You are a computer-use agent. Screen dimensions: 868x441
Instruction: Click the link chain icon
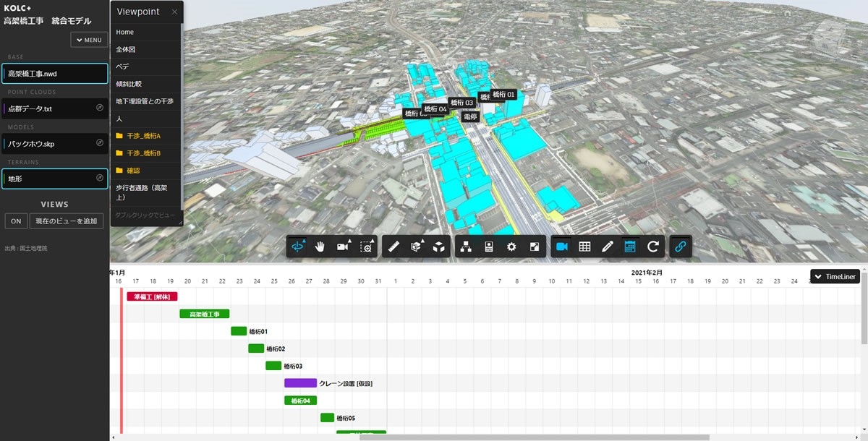coord(680,247)
